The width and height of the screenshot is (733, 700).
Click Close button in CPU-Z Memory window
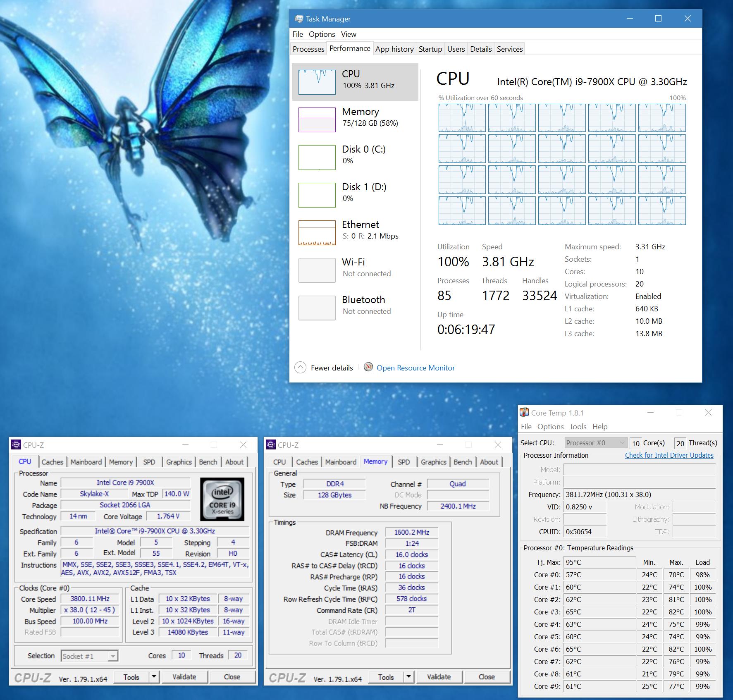click(x=487, y=677)
